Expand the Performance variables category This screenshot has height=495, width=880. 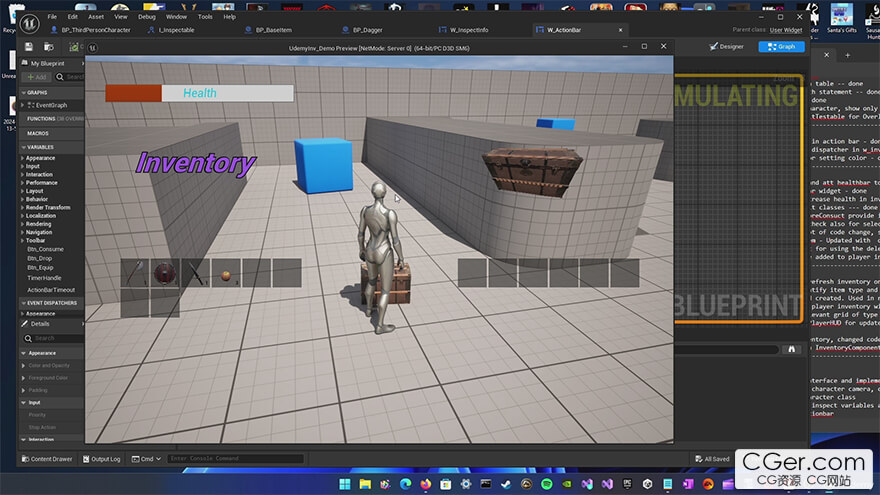click(x=22, y=183)
